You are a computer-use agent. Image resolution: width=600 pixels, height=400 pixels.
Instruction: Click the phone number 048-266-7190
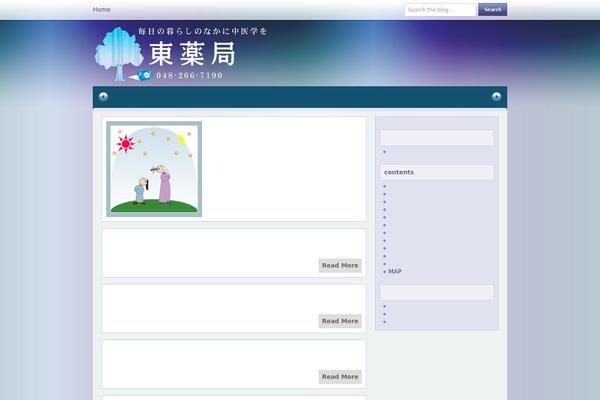[x=189, y=75]
